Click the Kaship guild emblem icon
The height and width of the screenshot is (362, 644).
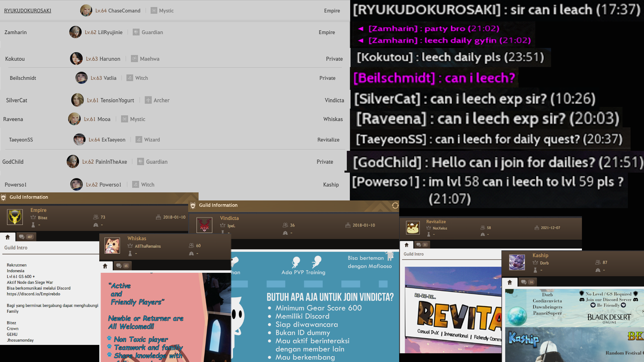coord(517,262)
